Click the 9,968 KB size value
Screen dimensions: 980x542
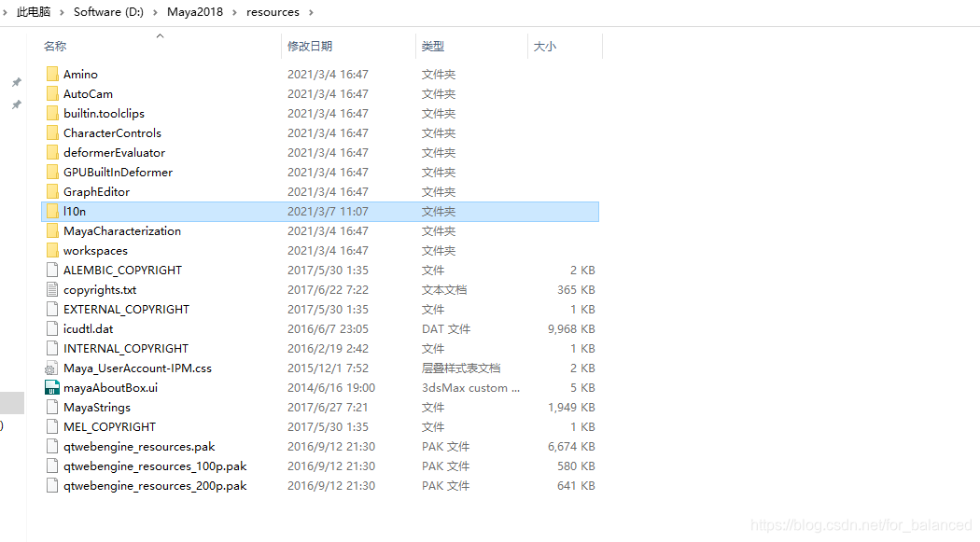(571, 329)
